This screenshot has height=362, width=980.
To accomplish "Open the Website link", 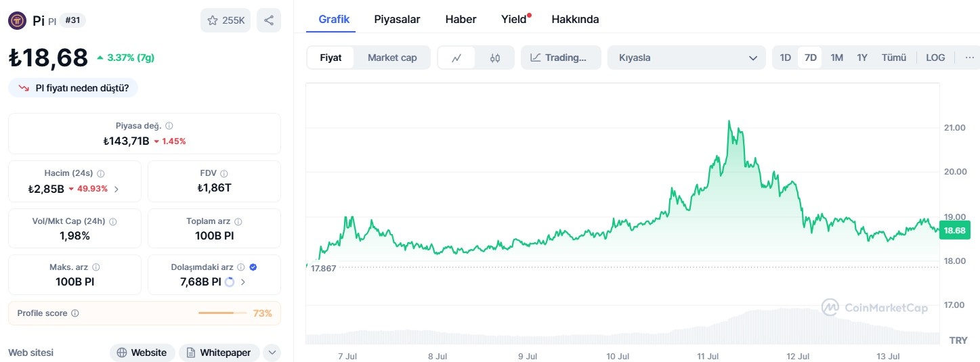I will tap(142, 353).
